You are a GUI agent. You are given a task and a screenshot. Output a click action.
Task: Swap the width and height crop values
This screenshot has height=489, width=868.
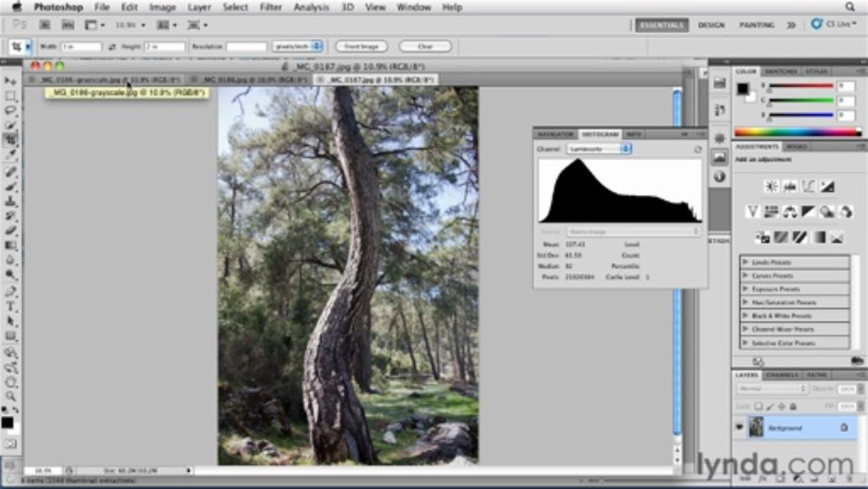point(112,47)
